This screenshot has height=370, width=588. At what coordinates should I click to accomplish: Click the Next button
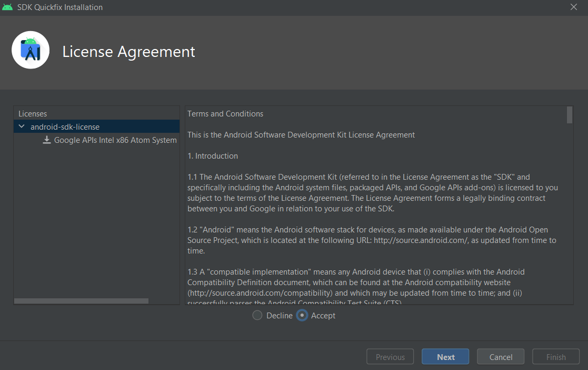445,356
